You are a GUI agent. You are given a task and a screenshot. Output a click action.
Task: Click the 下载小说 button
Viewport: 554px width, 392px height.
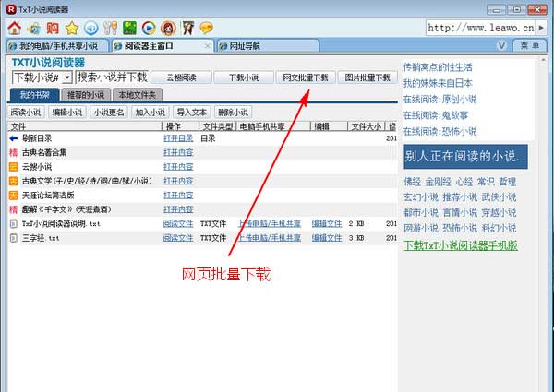pyautogui.click(x=244, y=77)
